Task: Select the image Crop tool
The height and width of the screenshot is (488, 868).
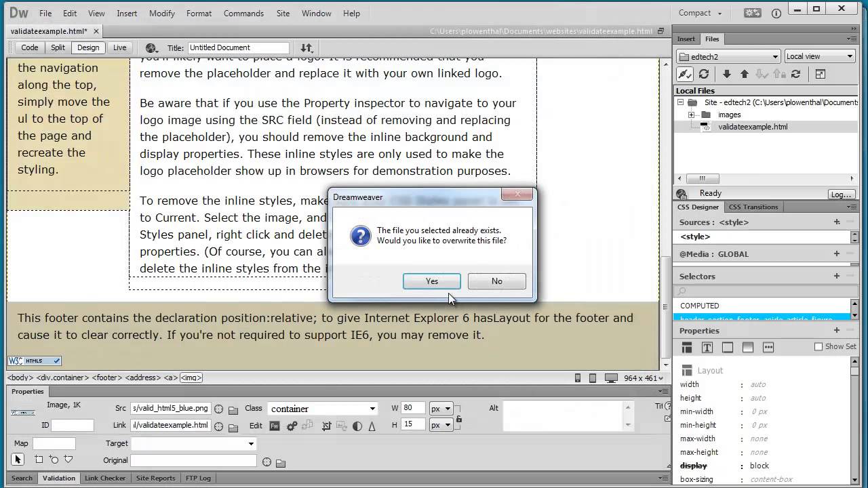Action: coord(327,426)
